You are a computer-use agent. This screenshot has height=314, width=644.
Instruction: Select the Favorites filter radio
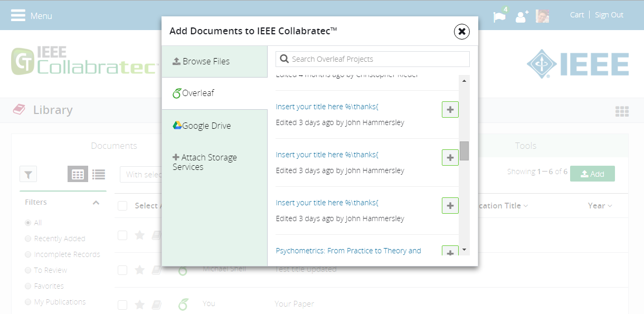[x=28, y=286]
